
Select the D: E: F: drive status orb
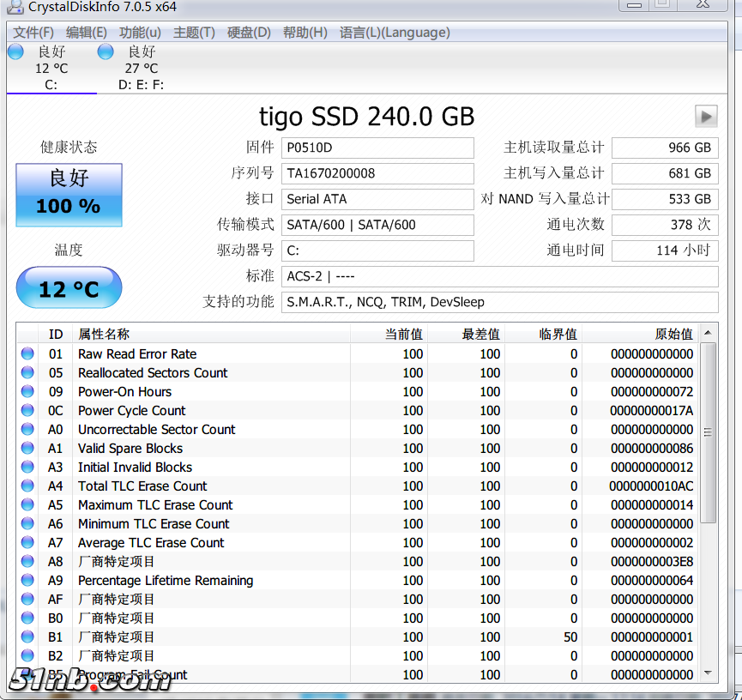(x=106, y=52)
